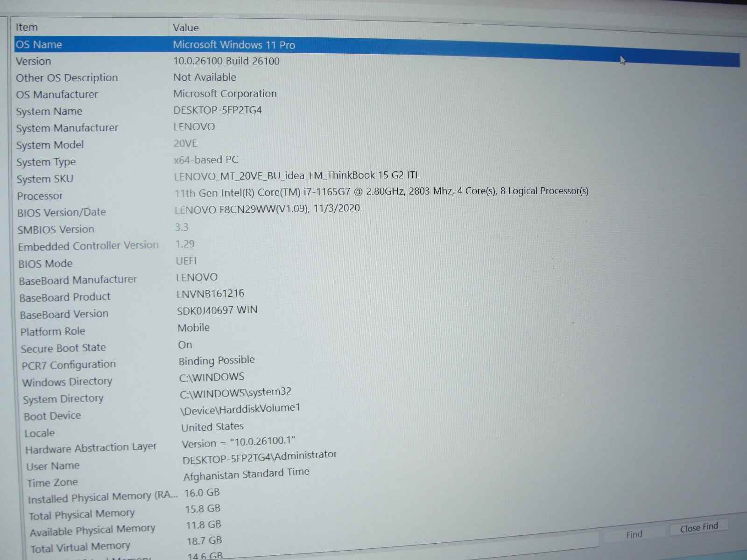Select the Total Virtual Memory row
Image resolution: width=747 pixels, height=560 pixels.
80,547
